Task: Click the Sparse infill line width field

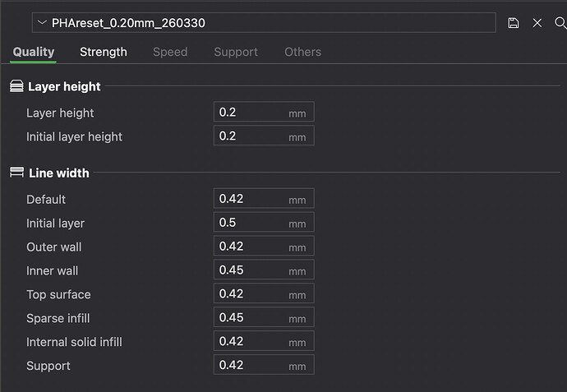Action: click(x=264, y=317)
